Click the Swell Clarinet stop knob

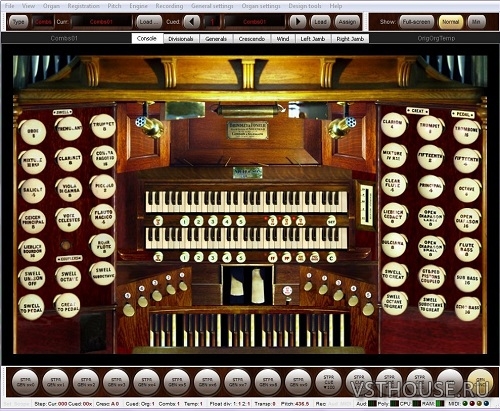(x=69, y=159)
